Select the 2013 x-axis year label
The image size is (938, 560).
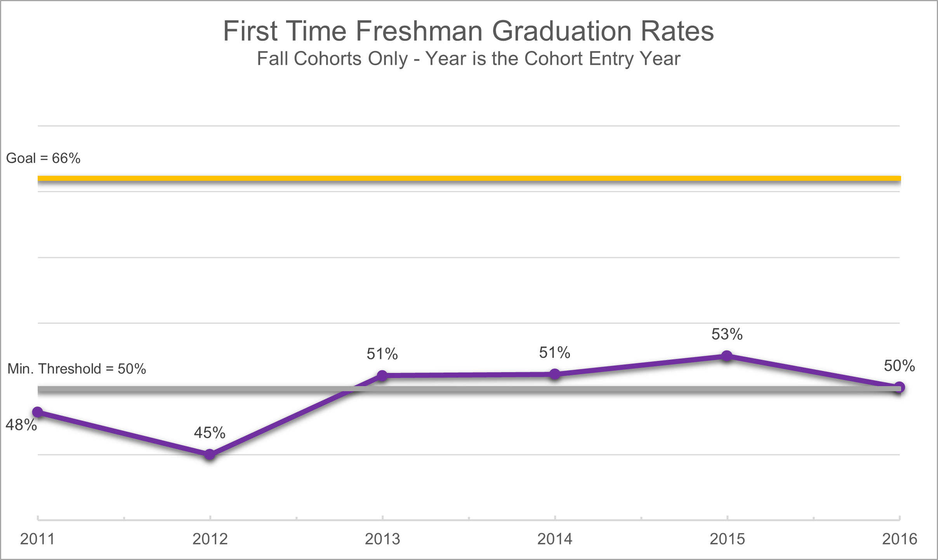(x=382, y=539)
